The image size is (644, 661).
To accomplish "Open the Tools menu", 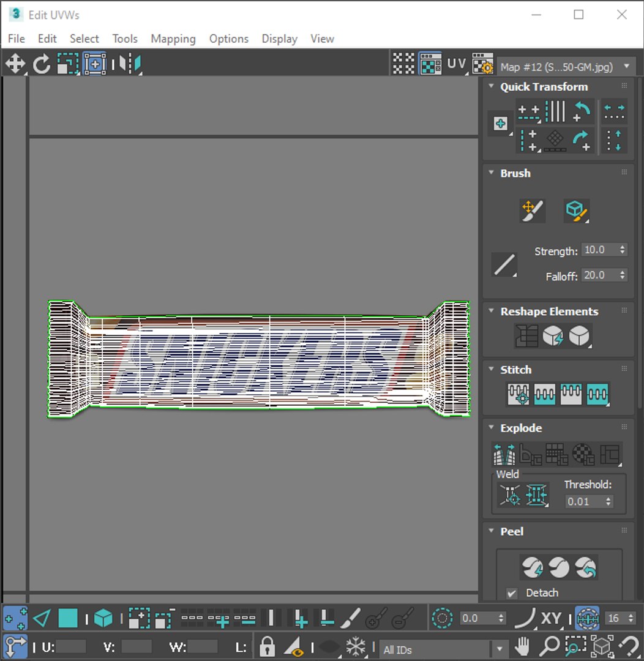I will point(125,39).
